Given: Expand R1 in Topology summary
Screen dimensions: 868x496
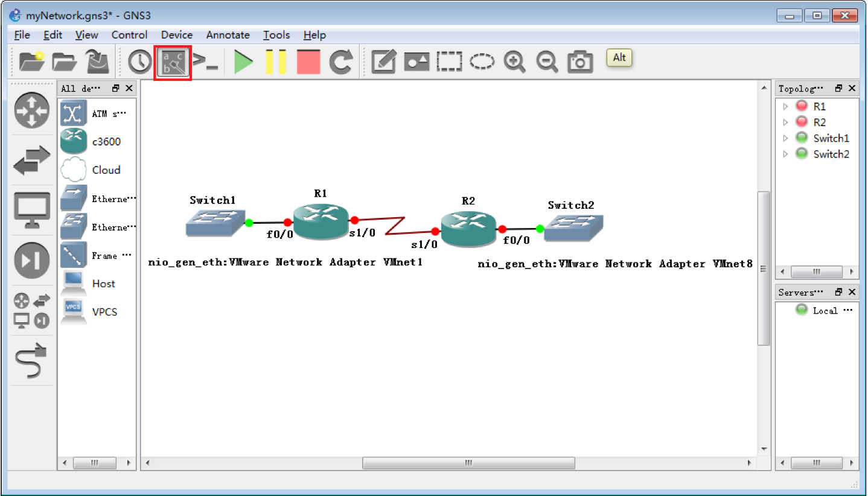Looking at the screenshot, I should [785, 107].
